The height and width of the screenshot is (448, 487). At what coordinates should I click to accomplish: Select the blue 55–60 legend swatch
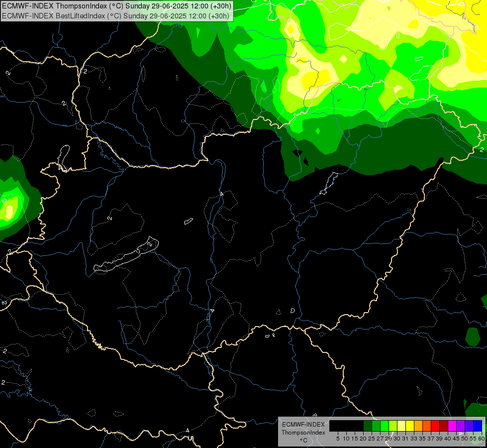478,426
